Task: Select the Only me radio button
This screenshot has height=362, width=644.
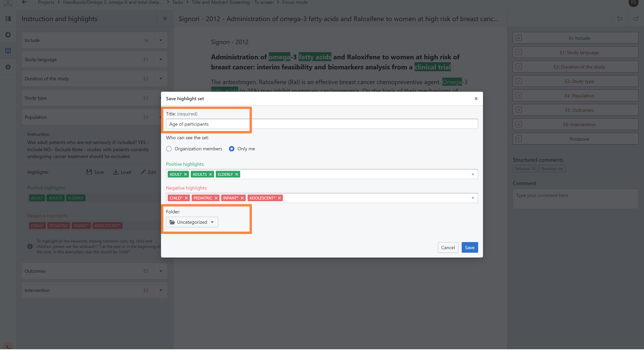Action: [x=231, y=149]
